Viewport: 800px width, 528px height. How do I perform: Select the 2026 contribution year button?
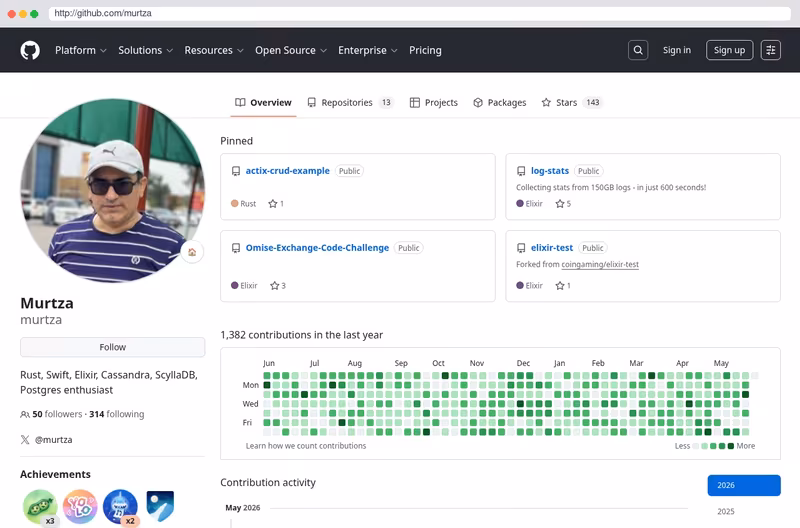(744, 485)
